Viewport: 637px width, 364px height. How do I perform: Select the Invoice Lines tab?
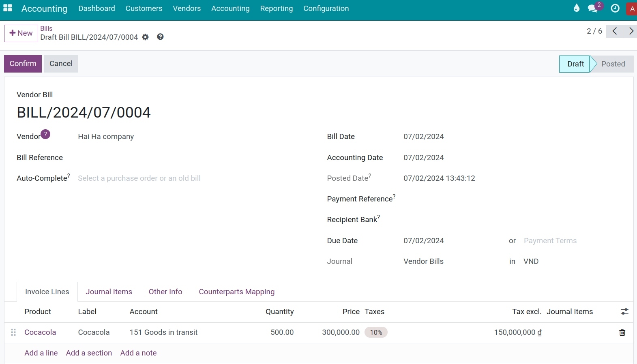[47, 292]
